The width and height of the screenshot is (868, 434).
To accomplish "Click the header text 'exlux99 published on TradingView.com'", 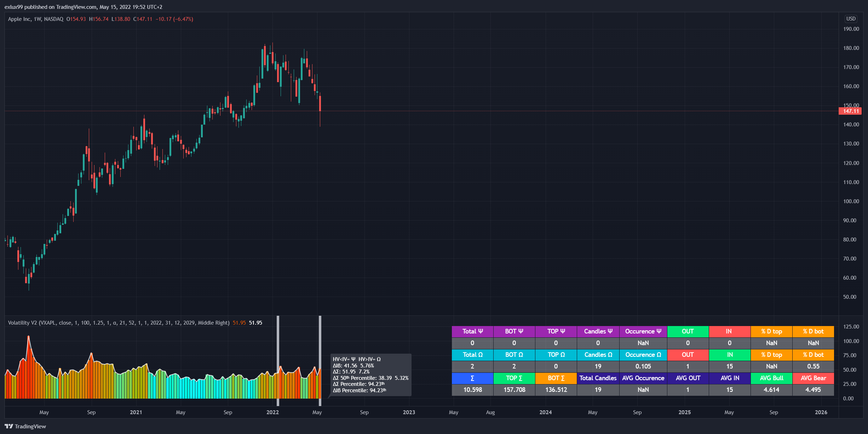I will point(50,7).
